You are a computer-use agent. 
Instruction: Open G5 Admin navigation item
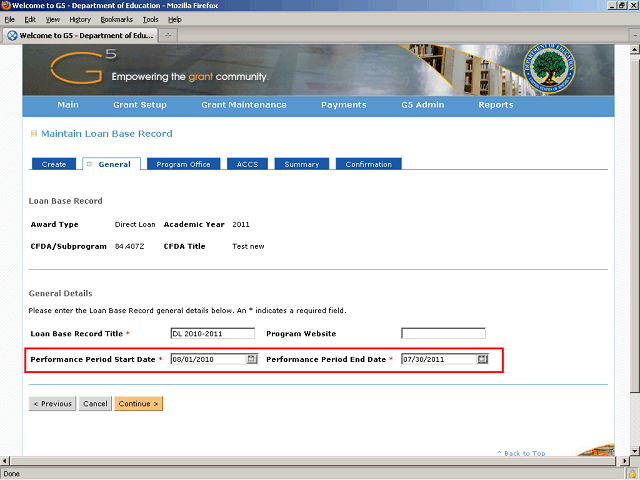(422, 105)
